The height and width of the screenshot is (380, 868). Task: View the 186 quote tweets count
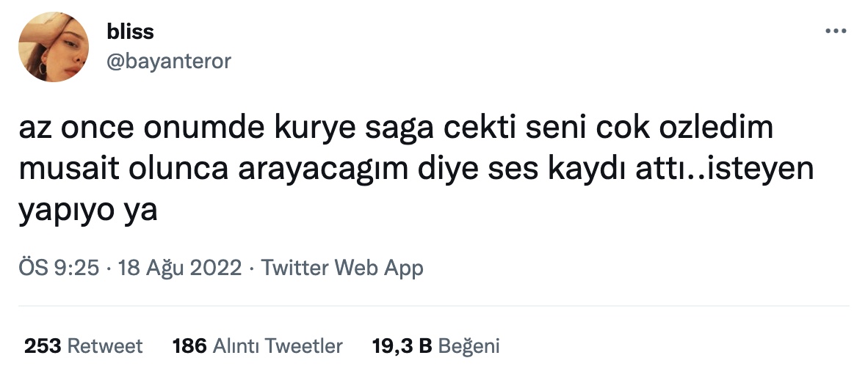(x=189, y=346)
